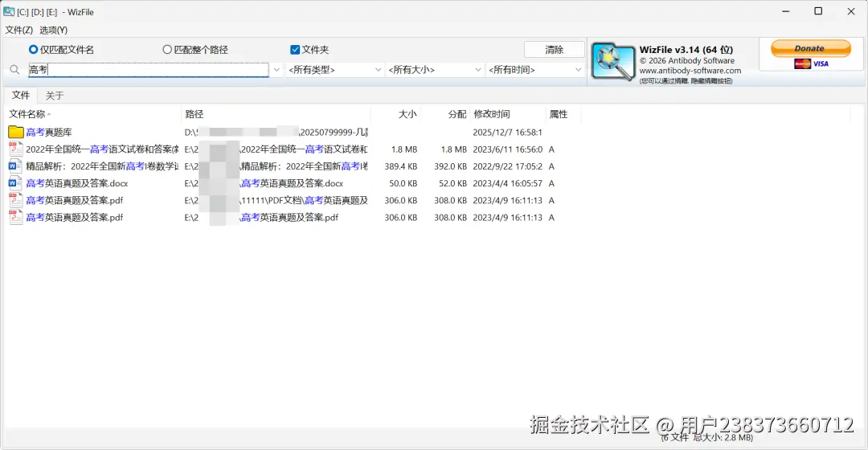Click modified time 2023/4/4 16:05:57
Screen dimensions: 868x450
point(508,183)
